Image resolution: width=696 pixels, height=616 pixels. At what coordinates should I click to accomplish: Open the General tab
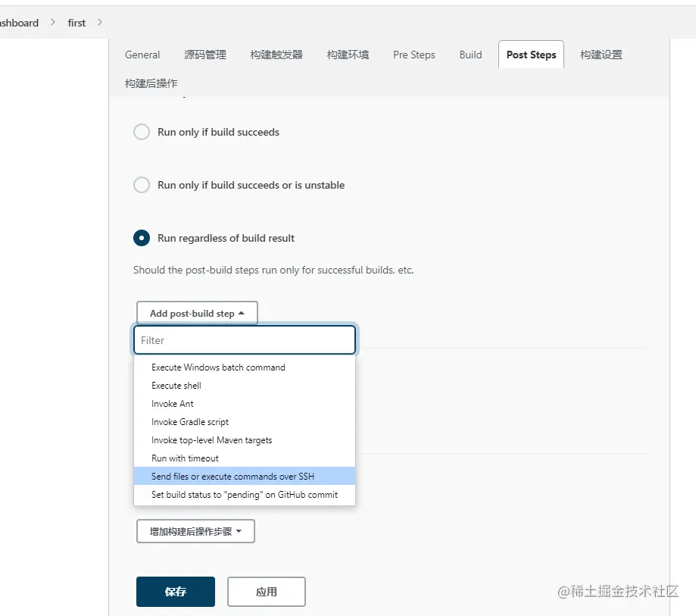142,55
